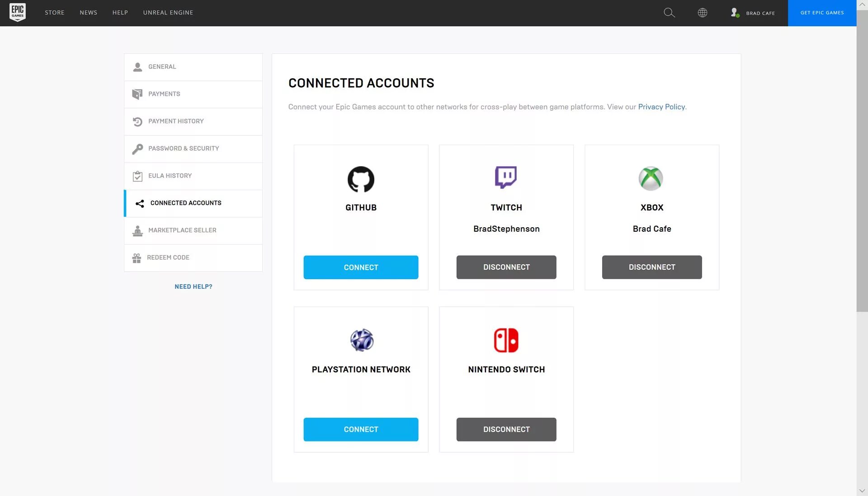Click the globe language selector icon

[x=702, y=13]
